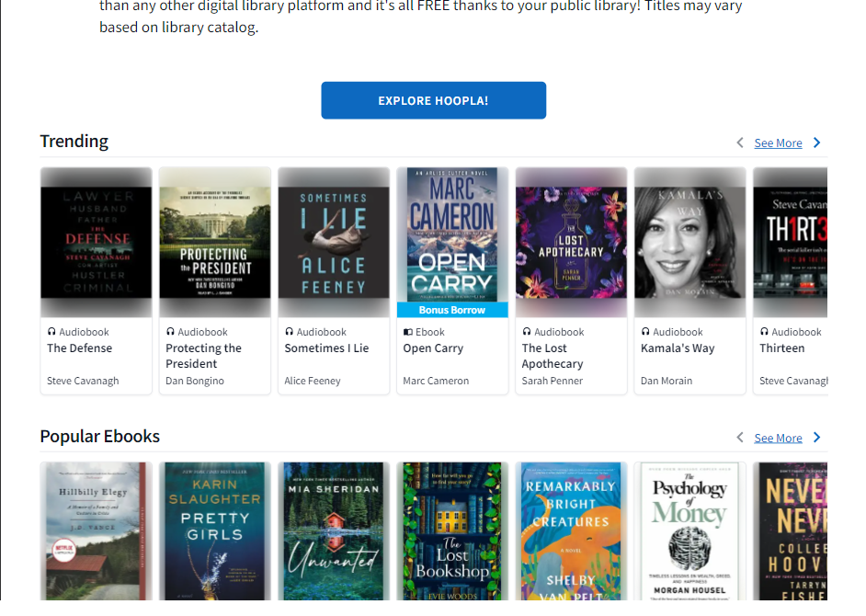This screenshot has height=616, width=866.
Task: Open The Lost Bookshop cover
Action: (x=452, y=530)
